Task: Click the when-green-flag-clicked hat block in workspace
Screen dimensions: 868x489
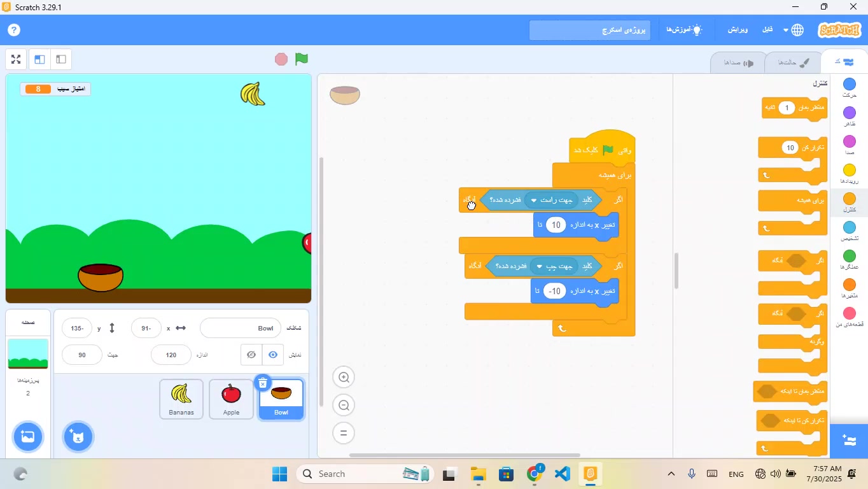Action: pos(602,148)
